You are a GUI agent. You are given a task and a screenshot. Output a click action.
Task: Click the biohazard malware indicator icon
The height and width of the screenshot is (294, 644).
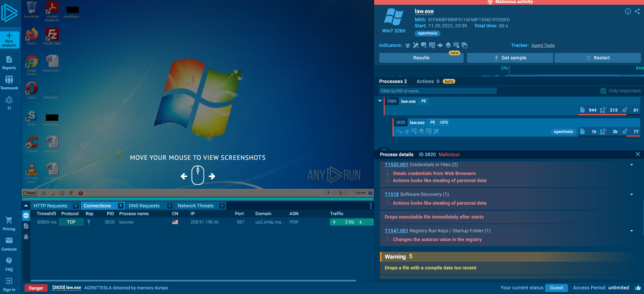408,46
